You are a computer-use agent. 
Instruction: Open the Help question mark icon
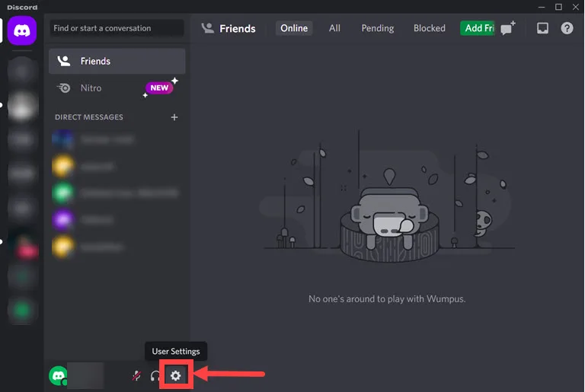[x=567, y=28]
